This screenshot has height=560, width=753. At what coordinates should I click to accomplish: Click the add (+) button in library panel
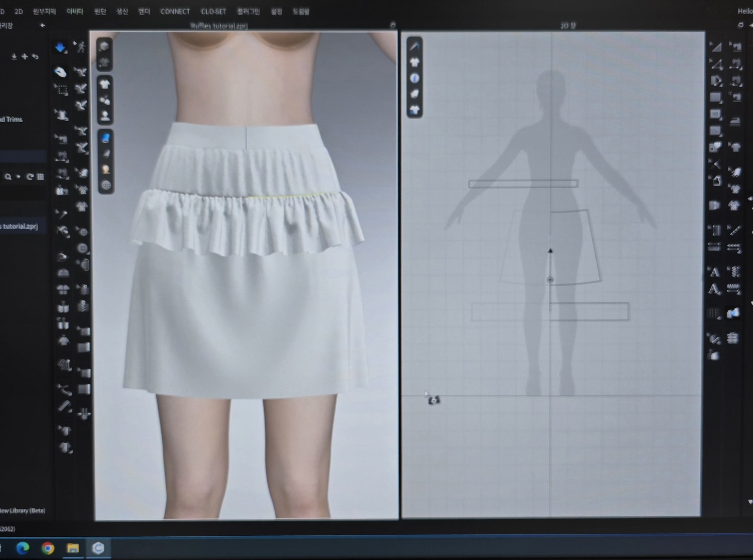(x=24, y=57)
